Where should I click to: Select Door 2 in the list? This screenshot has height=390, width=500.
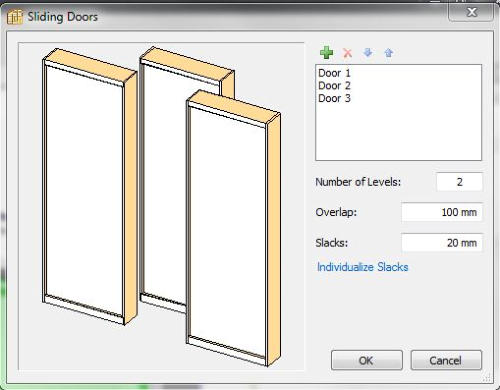(x=334, y=86)
